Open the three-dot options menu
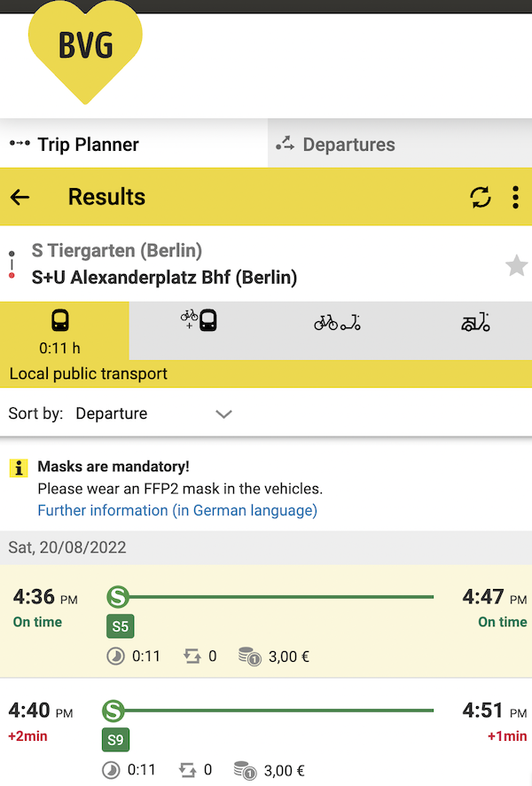Image resolution: width=532 pixels, height=786 pixels. (x=515, y=197)
